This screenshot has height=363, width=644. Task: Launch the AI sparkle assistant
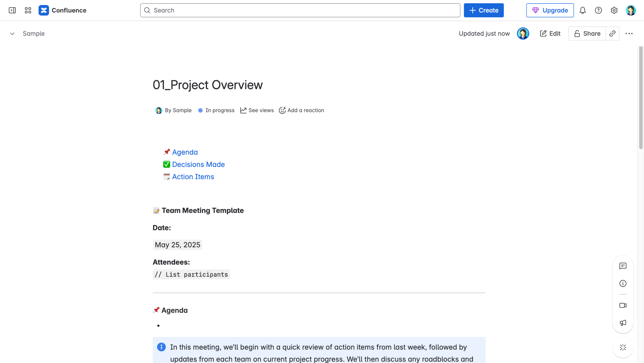point(623,347)
